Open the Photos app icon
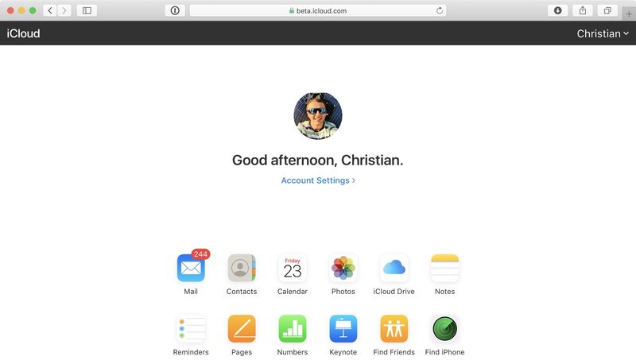636x364 pixels. 343,268
